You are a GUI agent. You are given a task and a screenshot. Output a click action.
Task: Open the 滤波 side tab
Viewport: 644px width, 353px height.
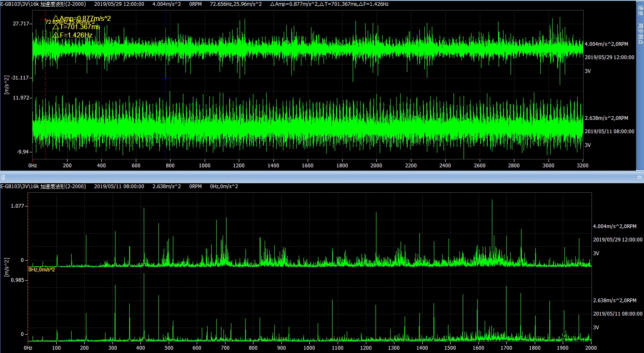tap(640, 11)
